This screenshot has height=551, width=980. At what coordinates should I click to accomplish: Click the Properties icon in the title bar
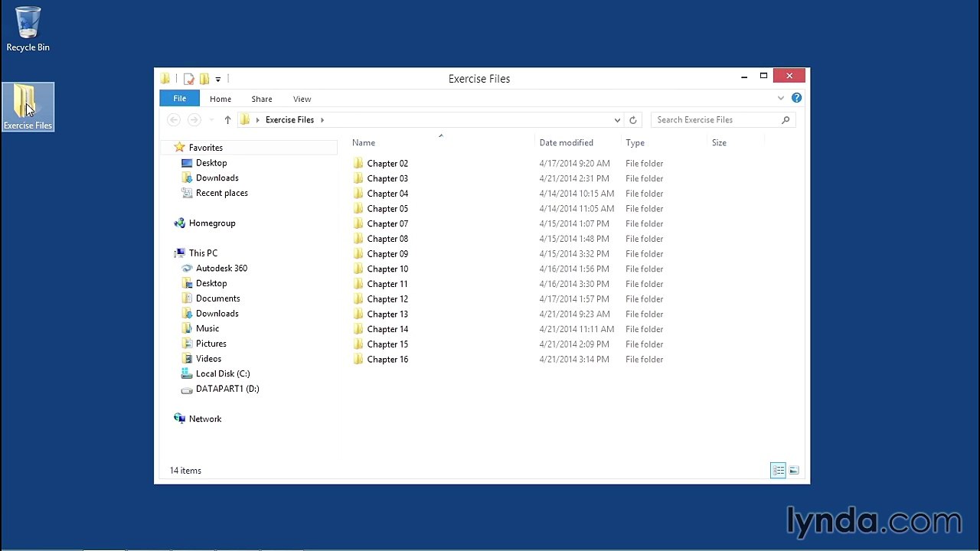(189, 79)
